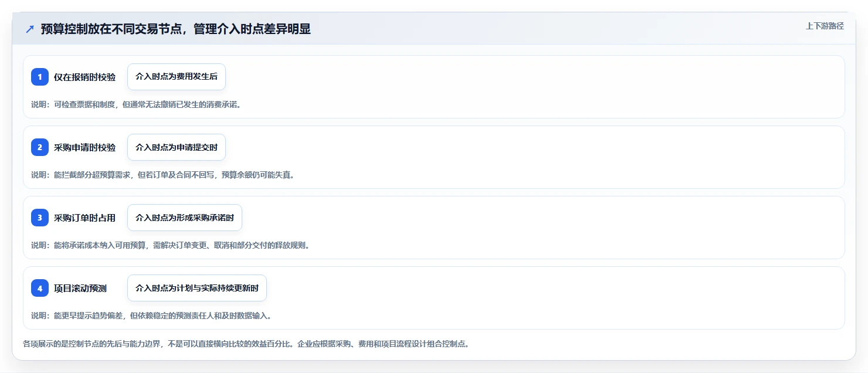Click the 采购订单时占用 title
Screen dimensions: 868x373
pos(85,218)
